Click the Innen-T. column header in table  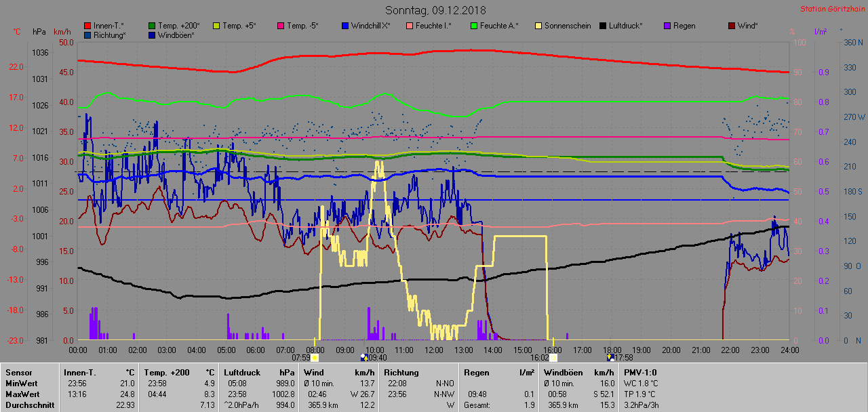pos(80,373)
